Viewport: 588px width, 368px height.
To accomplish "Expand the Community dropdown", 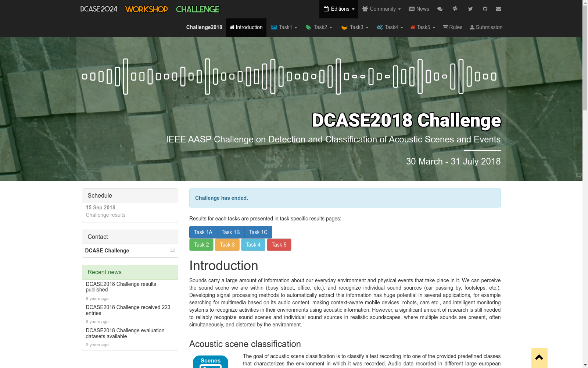I will [381, 9].
